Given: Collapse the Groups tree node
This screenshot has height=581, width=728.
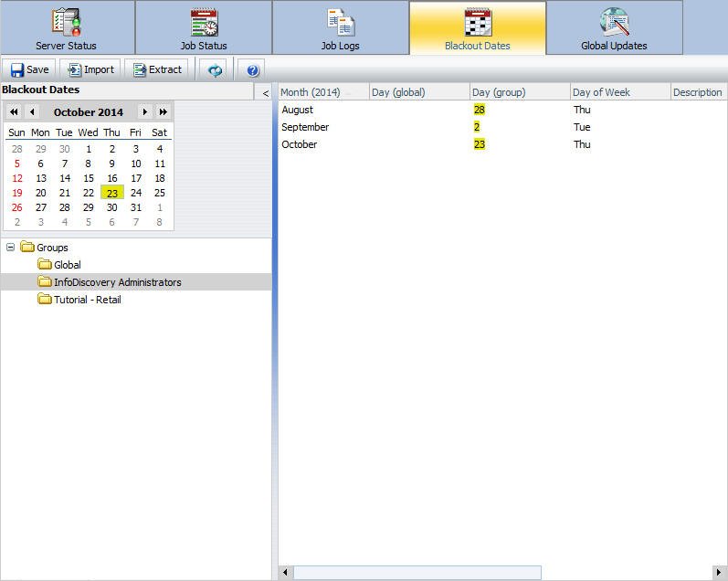Looking at the screenshot, I should [10, 247].
